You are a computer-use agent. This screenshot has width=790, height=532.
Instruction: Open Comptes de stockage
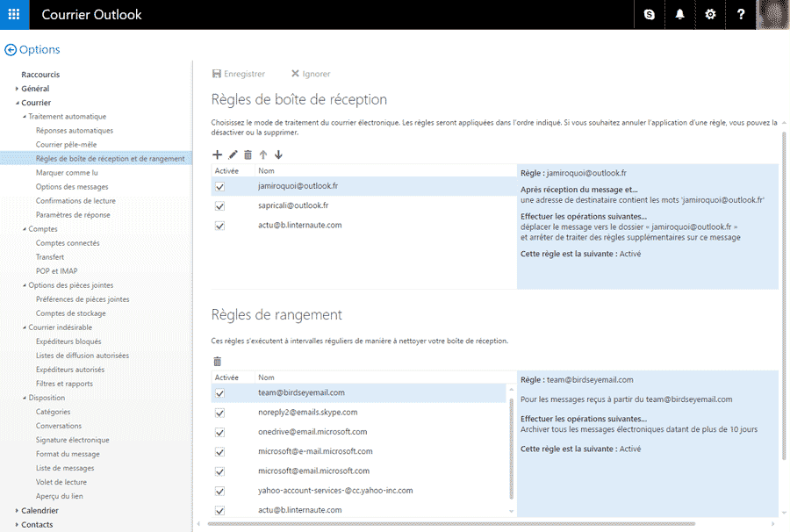(x=71, y=313)
